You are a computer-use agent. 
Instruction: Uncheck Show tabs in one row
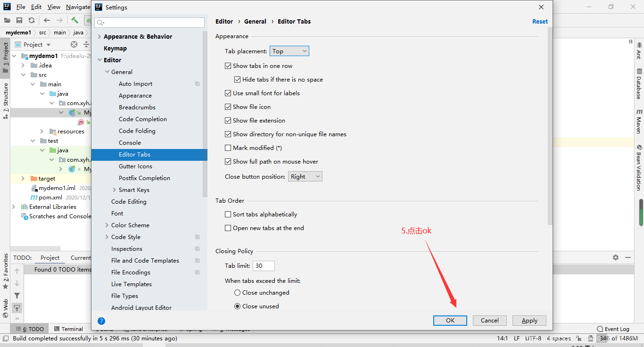(228, 66)
